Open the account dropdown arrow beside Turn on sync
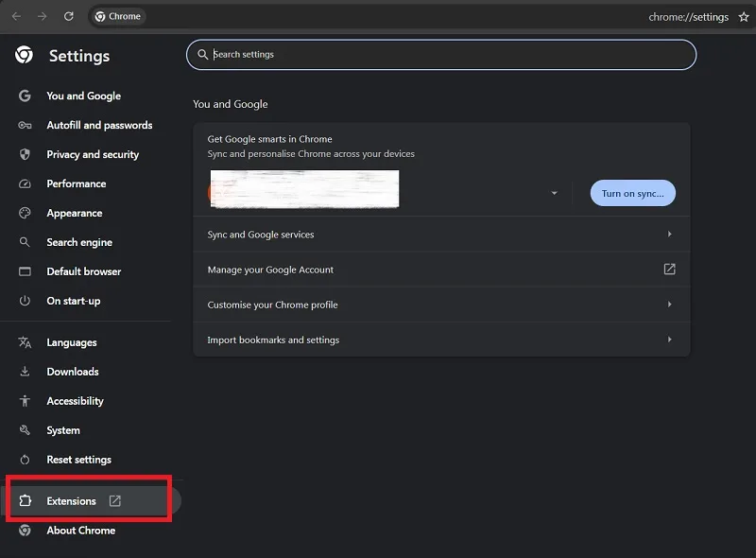 click(554, 193)
